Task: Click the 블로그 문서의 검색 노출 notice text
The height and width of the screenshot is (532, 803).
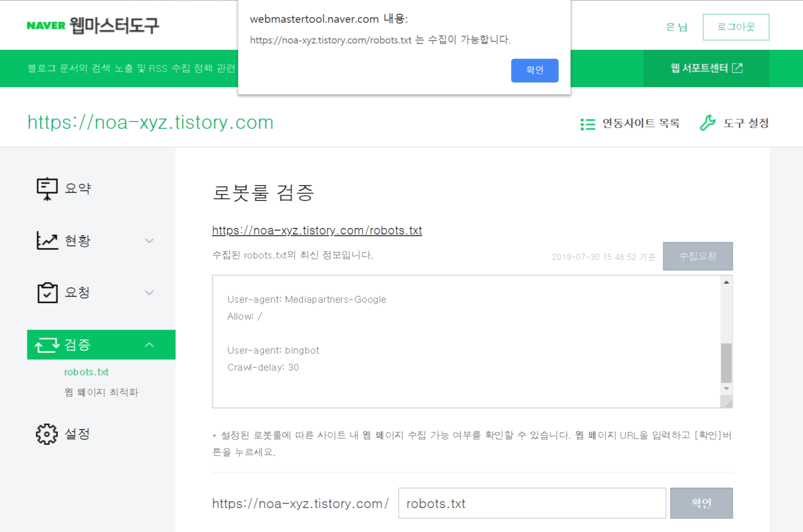Action: click(132, 69)
